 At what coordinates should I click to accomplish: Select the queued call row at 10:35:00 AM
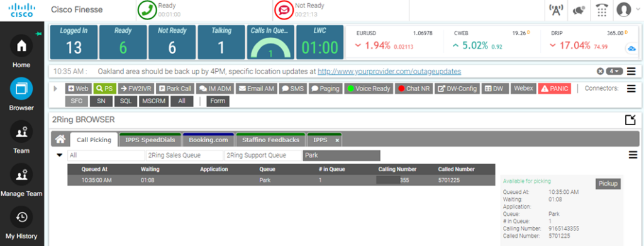click(x=281, y=181)
